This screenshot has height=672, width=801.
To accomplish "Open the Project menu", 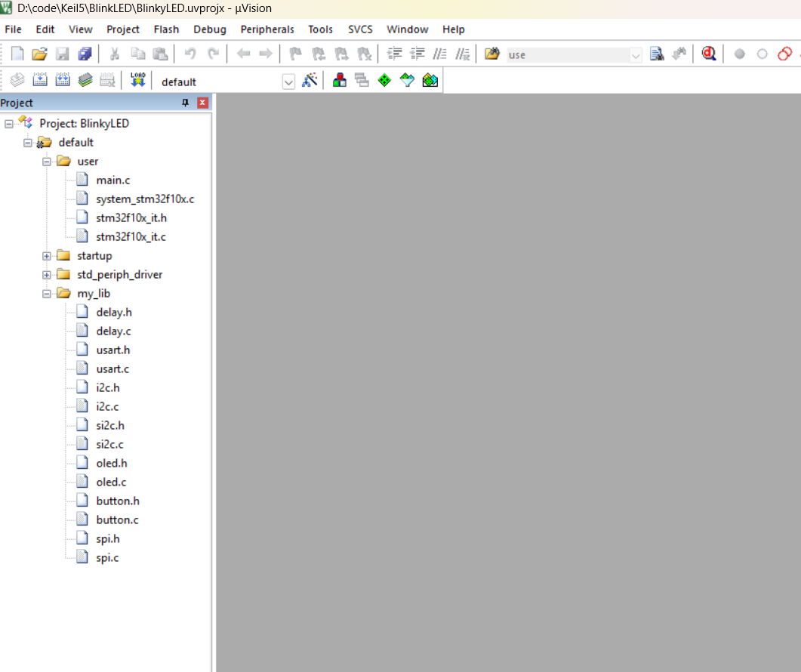I will point(122,29).
